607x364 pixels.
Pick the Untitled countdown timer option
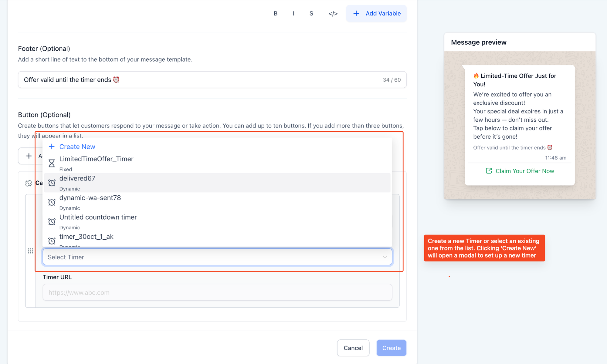pyautogui.click(x=98, y=217)
